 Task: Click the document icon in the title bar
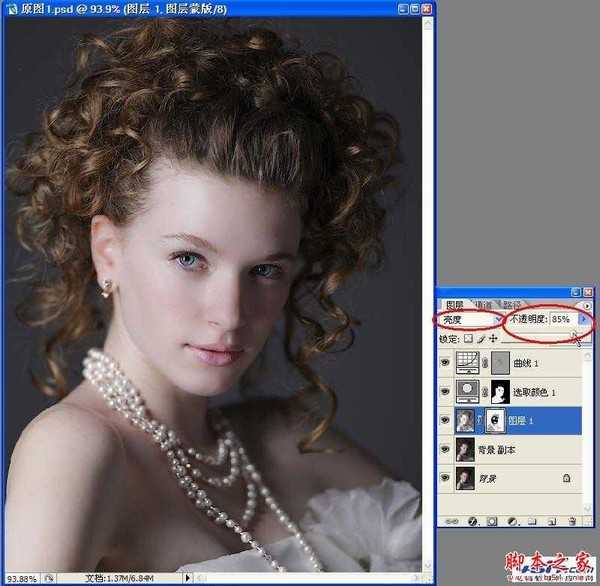point(12,9)
